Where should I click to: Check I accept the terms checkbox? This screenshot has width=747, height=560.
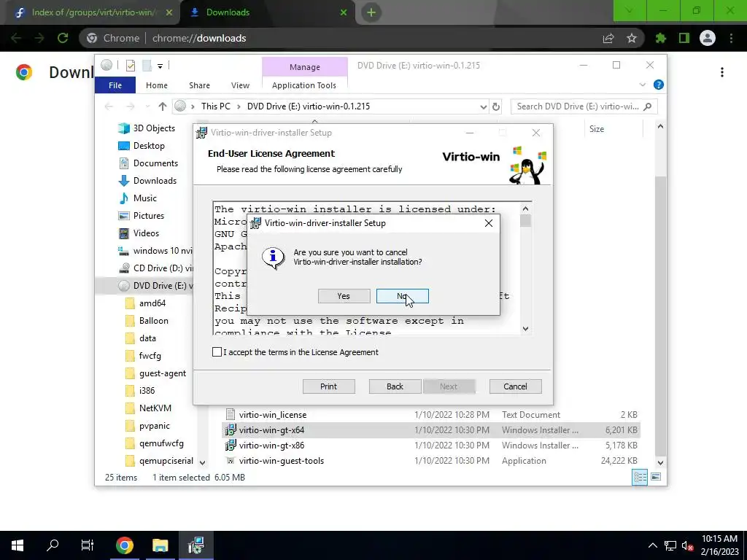[217, 352]
